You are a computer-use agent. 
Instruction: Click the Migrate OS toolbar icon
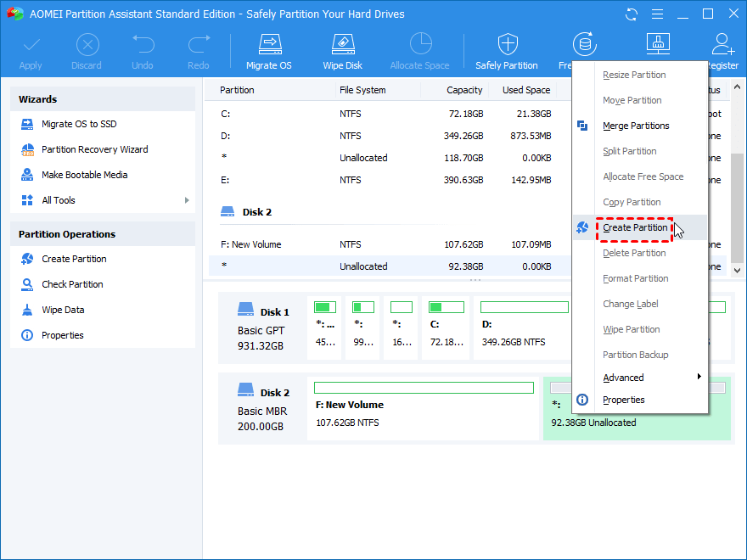[269, 51]
